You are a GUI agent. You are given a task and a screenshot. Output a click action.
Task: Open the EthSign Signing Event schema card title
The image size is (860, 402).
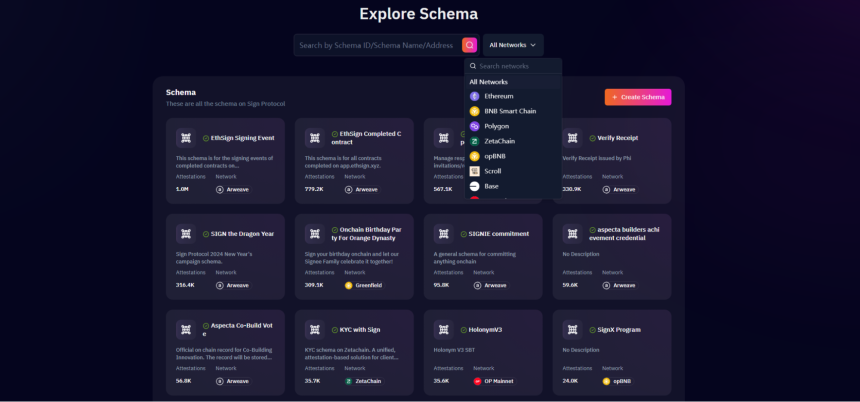coord(242,138)
